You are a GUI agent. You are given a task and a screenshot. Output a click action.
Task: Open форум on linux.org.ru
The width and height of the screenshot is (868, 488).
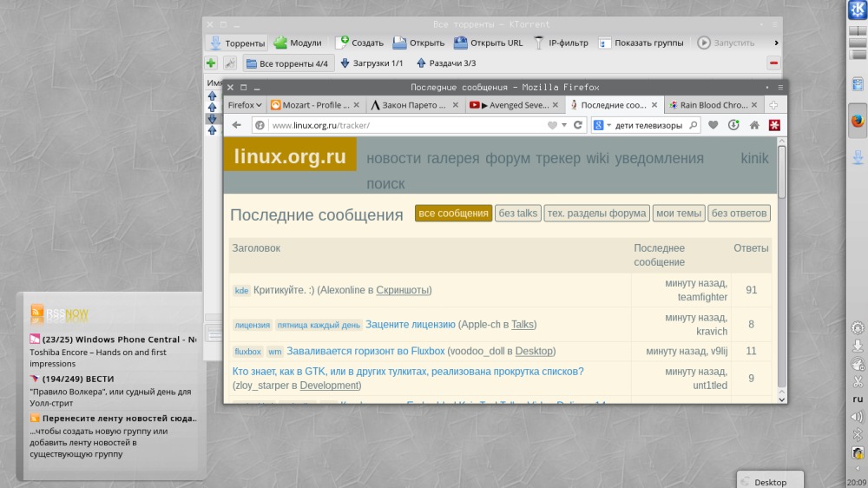click(x=508, y=158)
